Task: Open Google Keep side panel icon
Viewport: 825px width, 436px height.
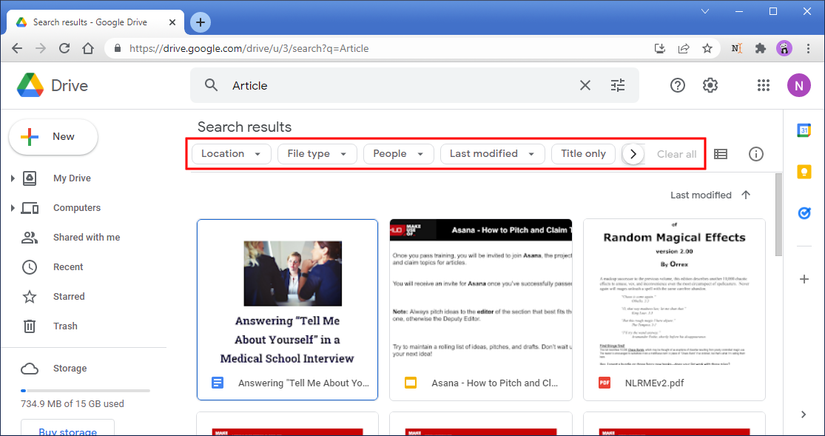Action: coord(803,172)
